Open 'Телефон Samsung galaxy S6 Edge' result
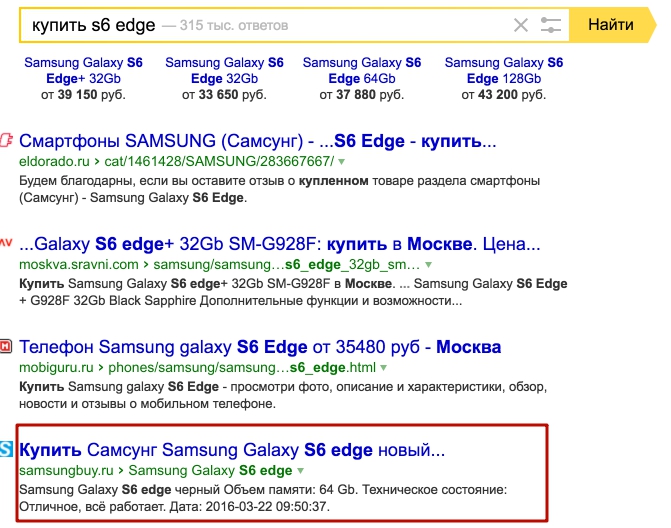The width and height of the screenshot is (671, 528). (x=260, y=347)
